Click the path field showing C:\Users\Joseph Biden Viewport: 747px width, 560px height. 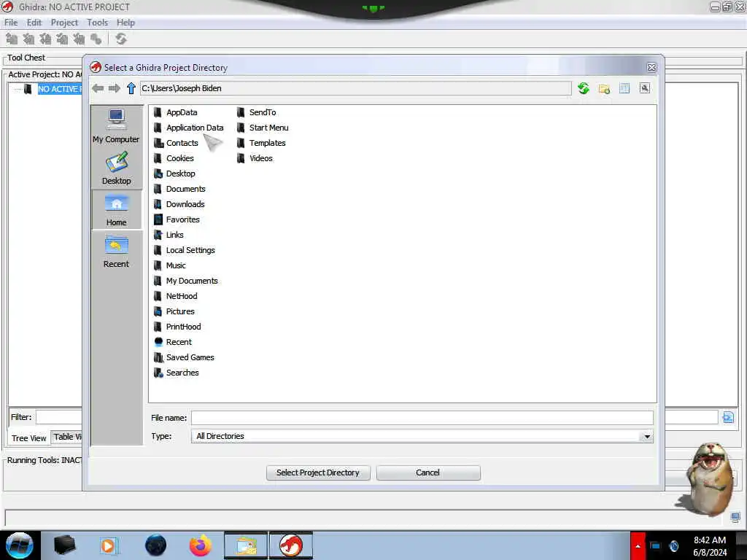(x=355, y=88)
